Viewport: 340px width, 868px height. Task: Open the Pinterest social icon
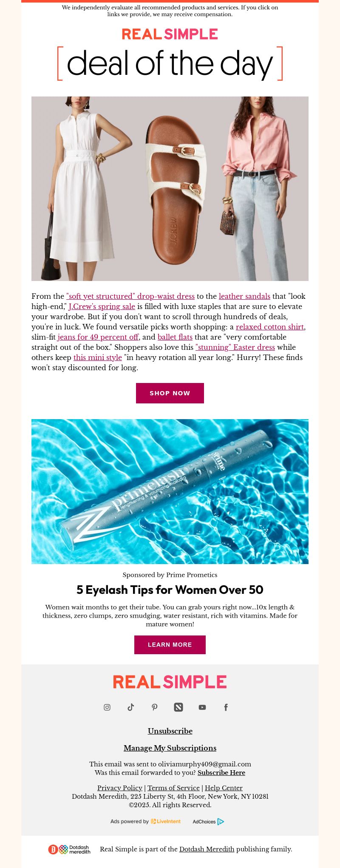[155, 707]
